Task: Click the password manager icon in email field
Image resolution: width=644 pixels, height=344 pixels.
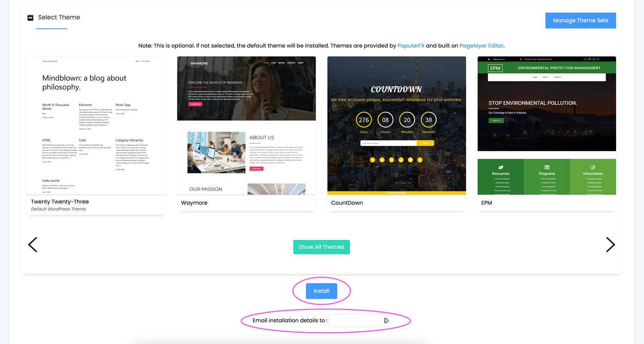Action: [x=386, y=320]
